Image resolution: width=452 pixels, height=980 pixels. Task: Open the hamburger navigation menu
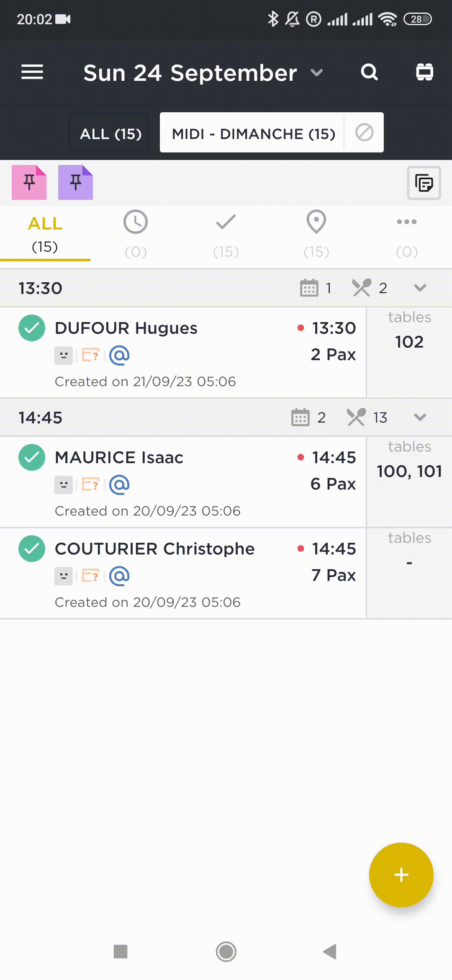tap(32, 72)
